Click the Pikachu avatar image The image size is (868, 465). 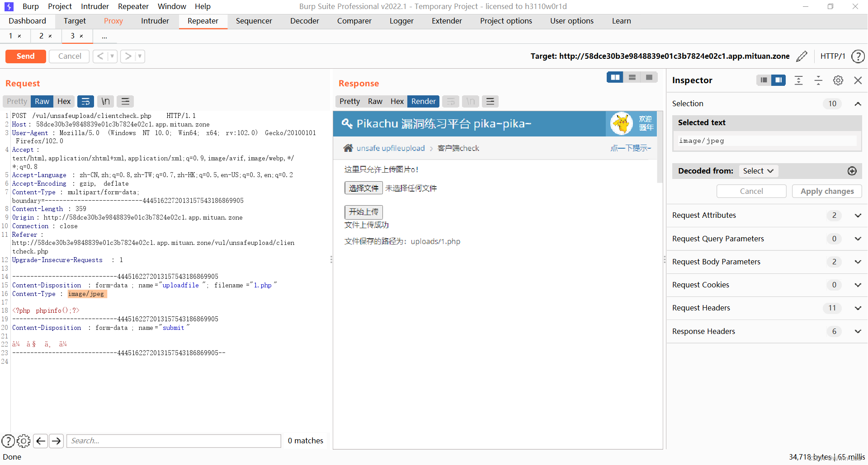pos(622,123)
